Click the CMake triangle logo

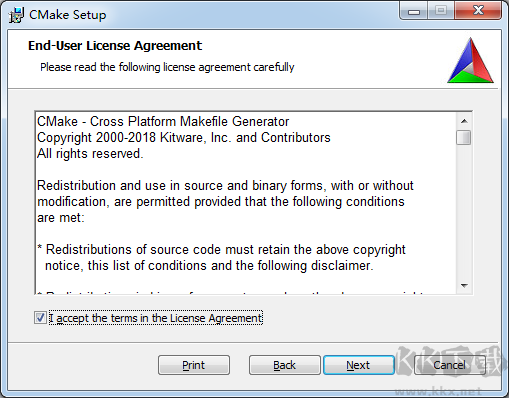tap(470, 60)
